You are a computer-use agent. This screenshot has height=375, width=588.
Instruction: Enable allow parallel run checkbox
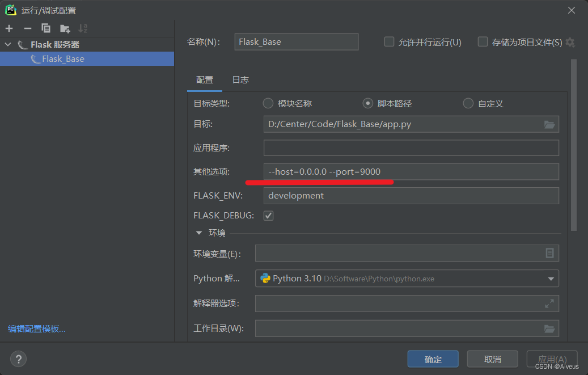pyautogui.click(x=389, y=41)
